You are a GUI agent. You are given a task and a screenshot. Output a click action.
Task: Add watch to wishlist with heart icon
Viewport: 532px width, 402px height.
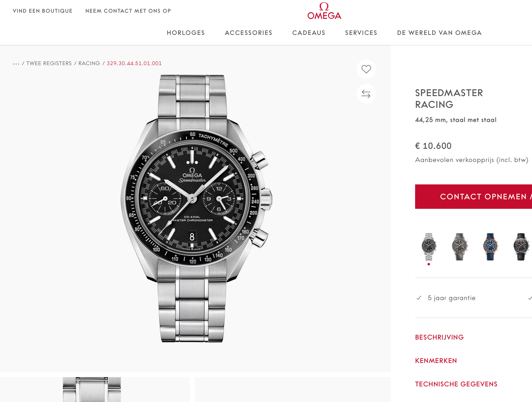click(x=366, y=69)
